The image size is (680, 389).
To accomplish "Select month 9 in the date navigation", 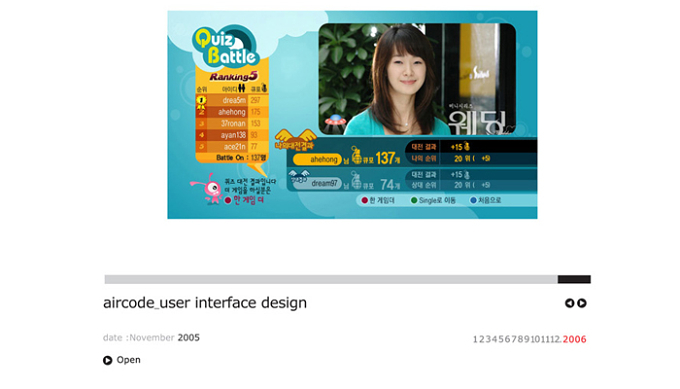I will (x=527, y=339).
